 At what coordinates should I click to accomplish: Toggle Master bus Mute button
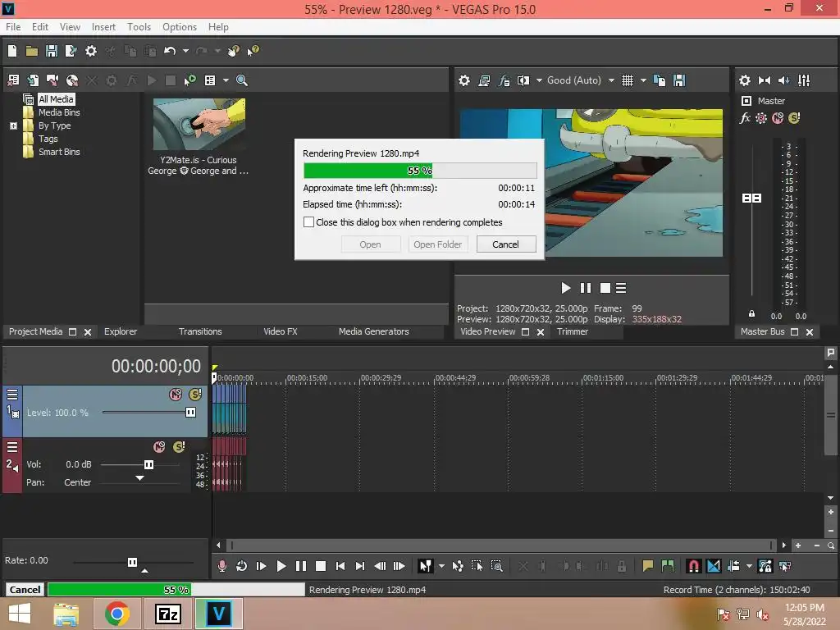pos(778,118)
